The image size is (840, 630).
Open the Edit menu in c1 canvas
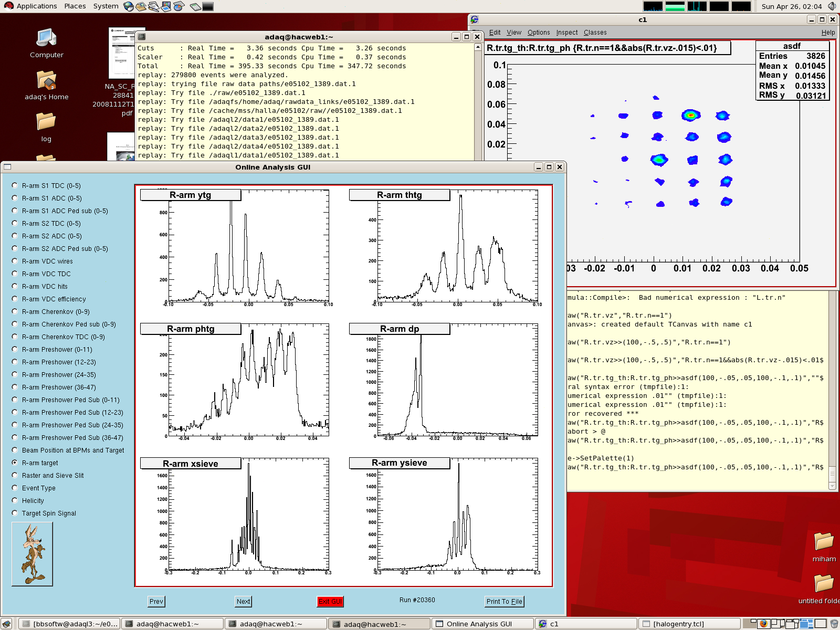(x=495, y=33)
